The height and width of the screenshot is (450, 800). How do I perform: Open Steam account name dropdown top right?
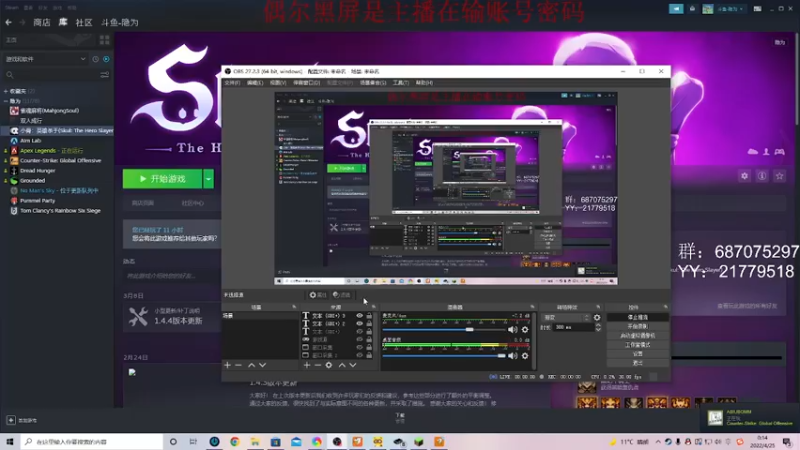coord(730,9)
